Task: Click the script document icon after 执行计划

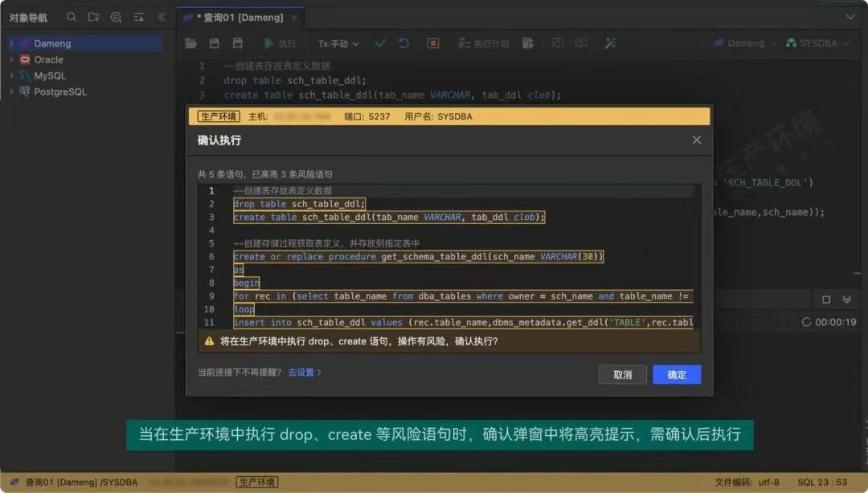Action: click(x=527, y=43)
